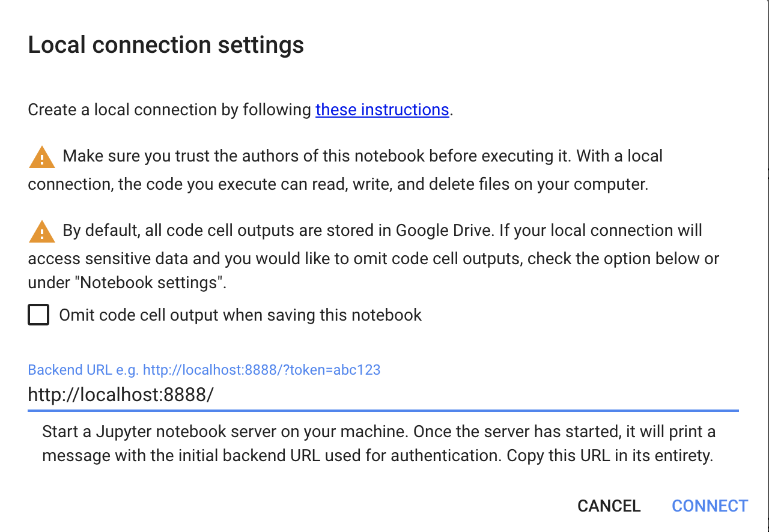Screen dimensions: 769x532
Task: Focus the Backend URL input field
Action: coord(421,394)
